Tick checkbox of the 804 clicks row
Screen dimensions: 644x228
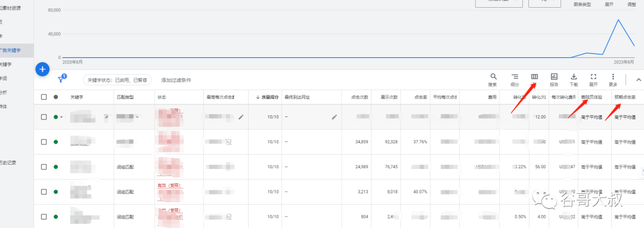(x=44, y=217)
